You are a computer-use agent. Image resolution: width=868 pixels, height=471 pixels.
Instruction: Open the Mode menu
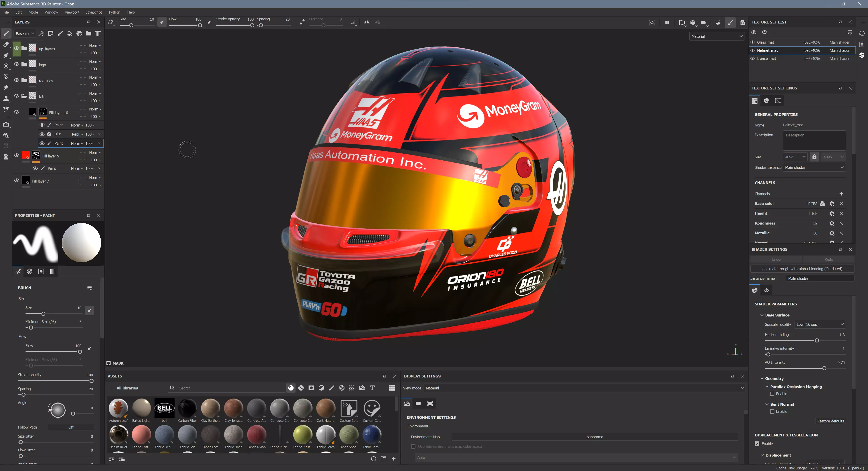tap(33, 12)
